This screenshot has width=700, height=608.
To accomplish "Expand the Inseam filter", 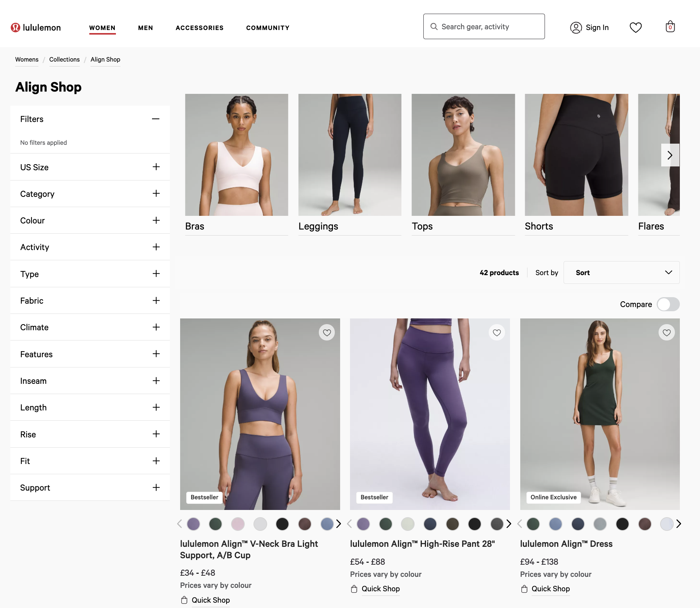I will tap(90, 381).
